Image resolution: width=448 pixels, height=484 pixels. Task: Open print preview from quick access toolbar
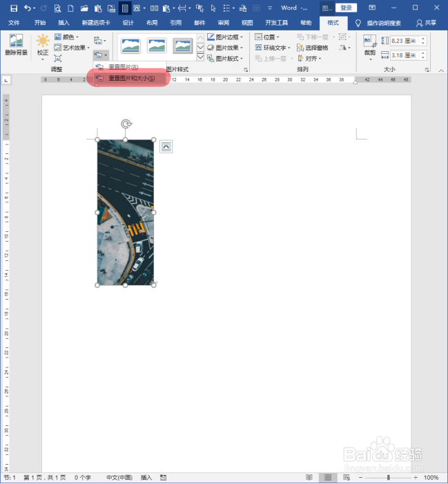pos(57,8)
